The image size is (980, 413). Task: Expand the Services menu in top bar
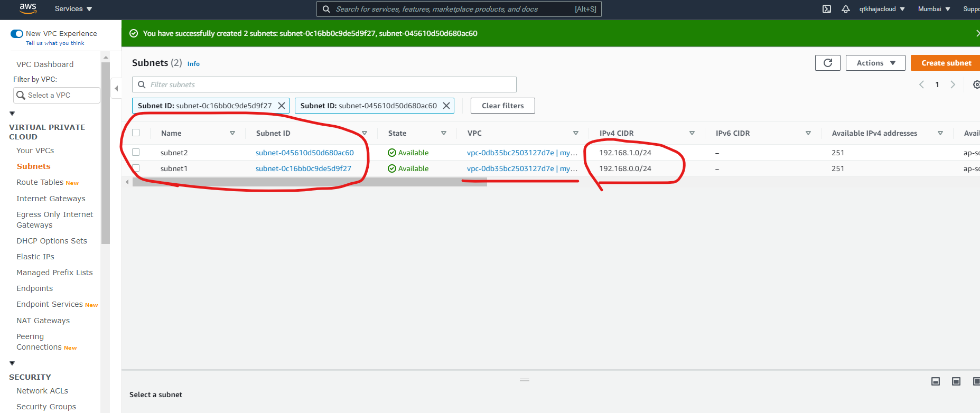pos(73,9)
